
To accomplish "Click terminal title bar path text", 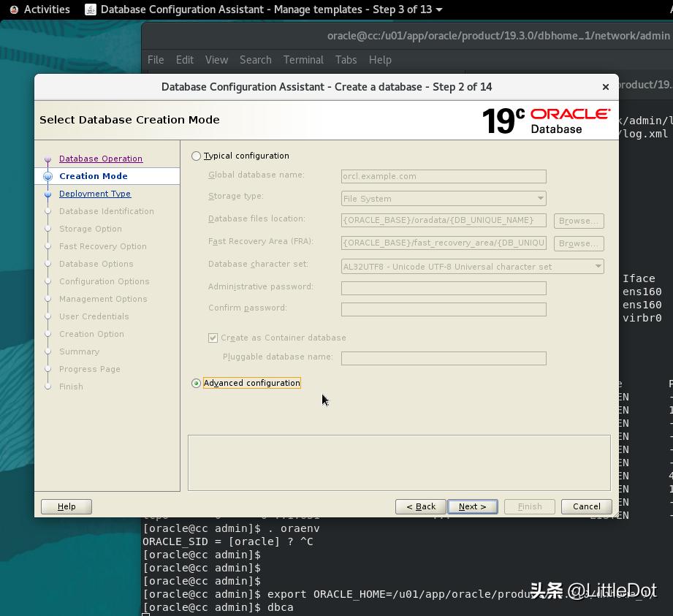I will 499,36.
